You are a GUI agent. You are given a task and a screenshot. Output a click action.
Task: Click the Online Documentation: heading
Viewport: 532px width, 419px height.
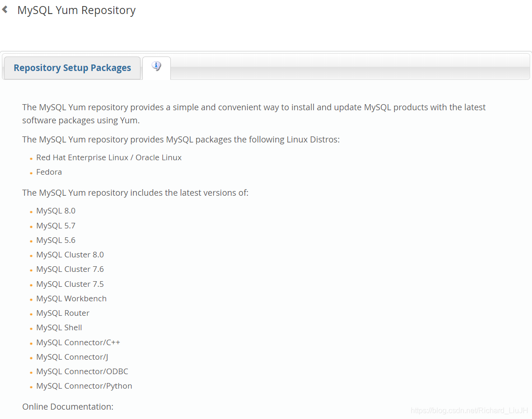coord(68,407)
